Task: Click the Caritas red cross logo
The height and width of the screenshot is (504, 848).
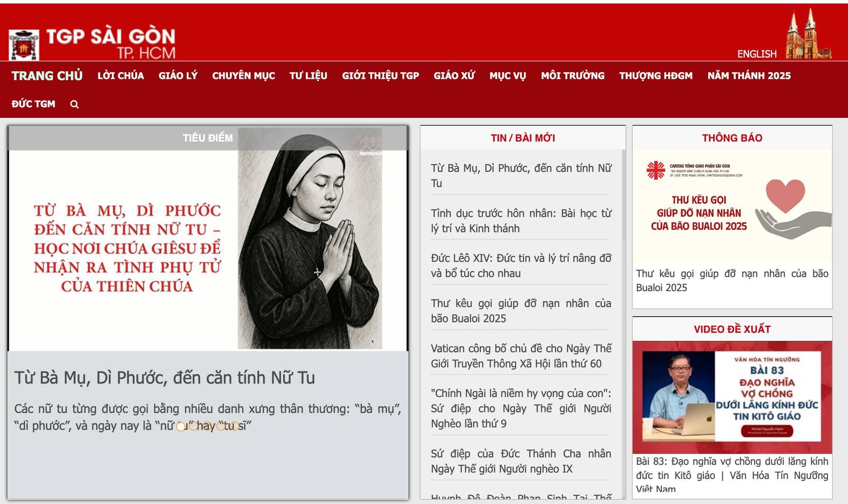Action: pos(656,170)
